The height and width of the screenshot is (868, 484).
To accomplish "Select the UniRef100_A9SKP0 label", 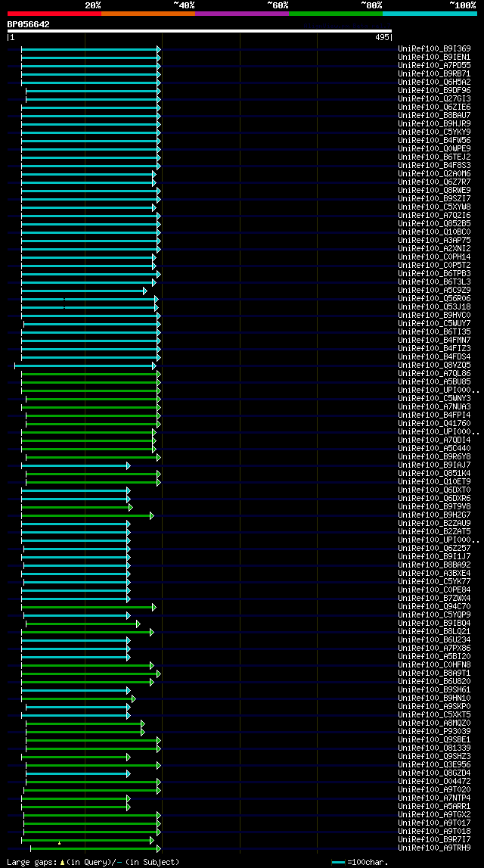I will pyautogui.click(x=434, y=706).
